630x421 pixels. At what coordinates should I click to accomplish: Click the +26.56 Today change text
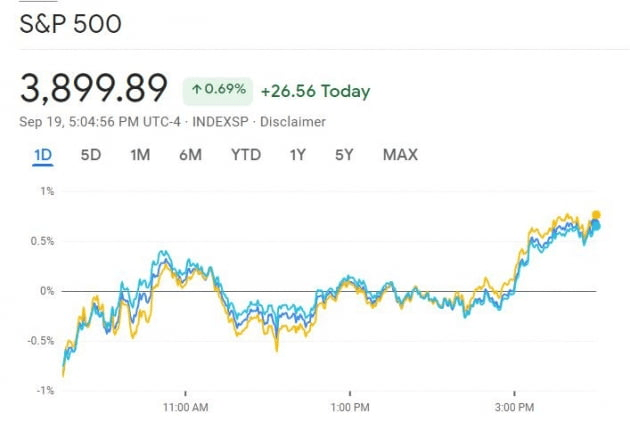pos(315,91)
